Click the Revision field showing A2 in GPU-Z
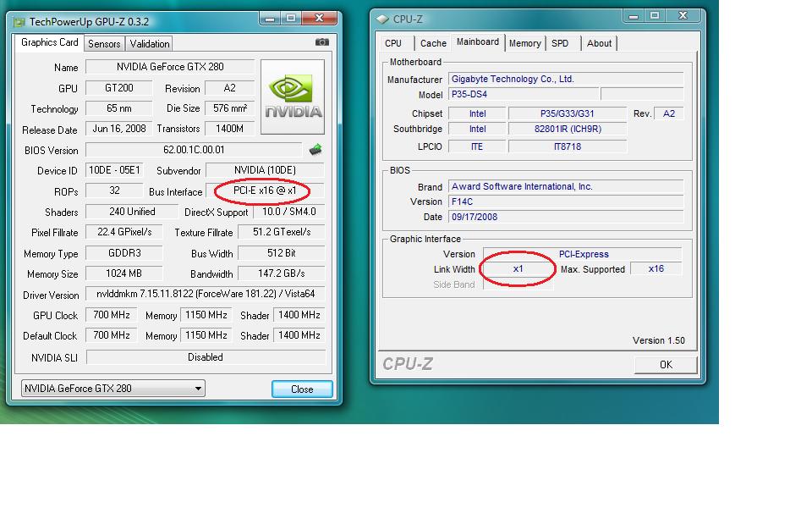Screen dimensions: 812x508 click(229, 88)
